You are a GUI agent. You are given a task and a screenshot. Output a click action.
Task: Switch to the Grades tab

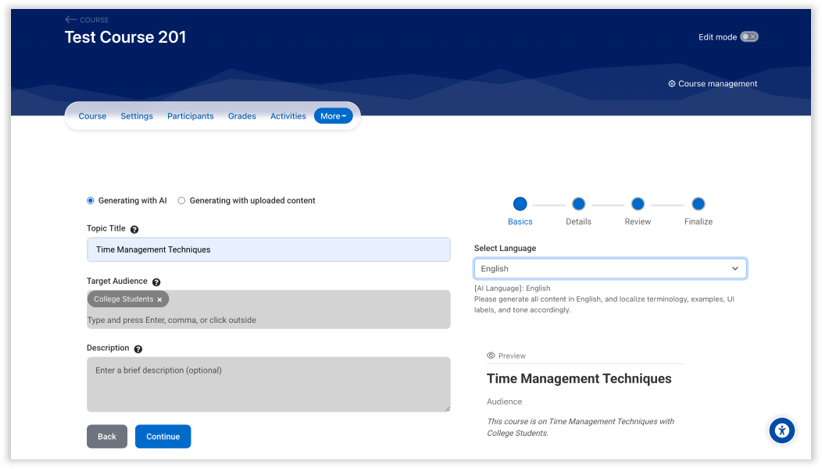[242, 116]
